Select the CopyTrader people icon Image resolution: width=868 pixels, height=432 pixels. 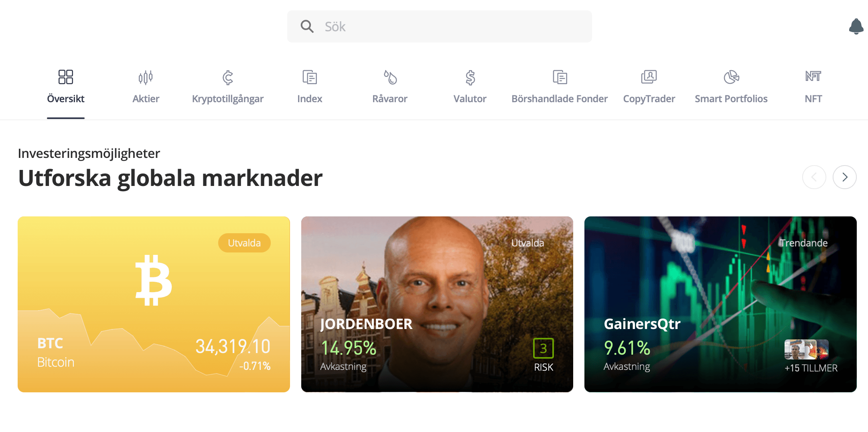(x=649, y=77)
